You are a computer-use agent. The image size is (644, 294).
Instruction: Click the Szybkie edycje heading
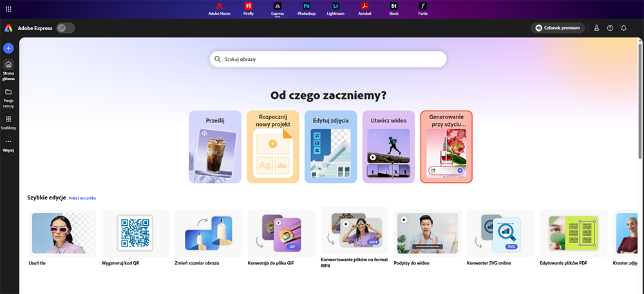click(47, 198)
